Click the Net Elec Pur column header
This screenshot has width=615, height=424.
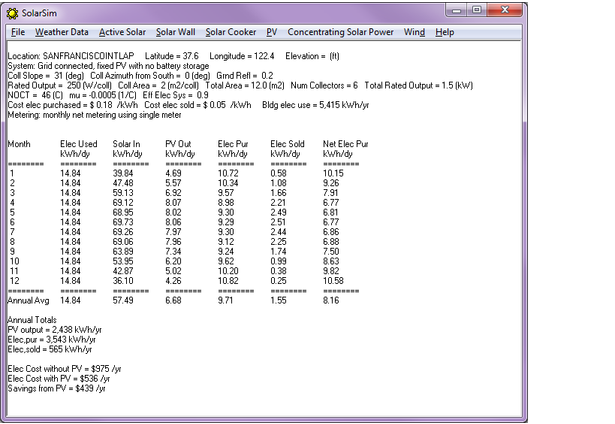tap(346, 144)
